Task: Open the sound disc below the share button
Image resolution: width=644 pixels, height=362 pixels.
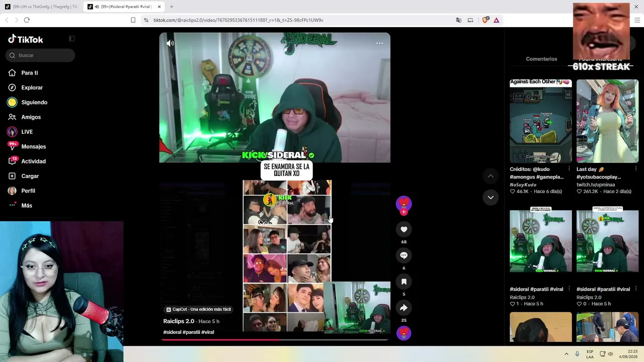Action: [x=404, y=333]
